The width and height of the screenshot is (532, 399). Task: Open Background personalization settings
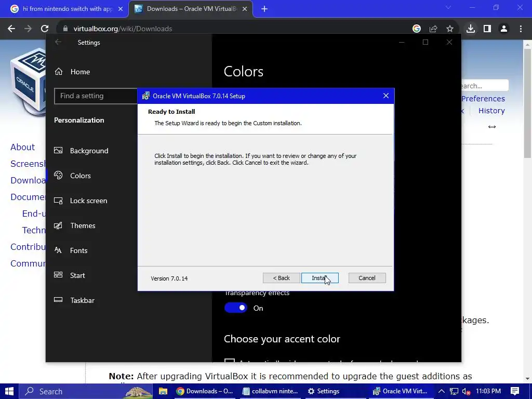tap(89, 151)
